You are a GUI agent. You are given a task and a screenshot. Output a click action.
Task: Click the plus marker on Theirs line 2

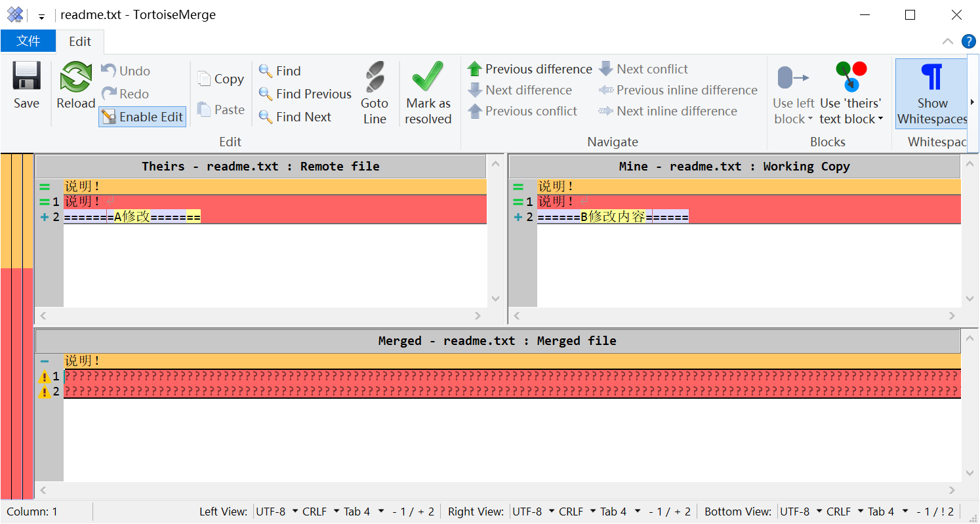pos(44,217)
